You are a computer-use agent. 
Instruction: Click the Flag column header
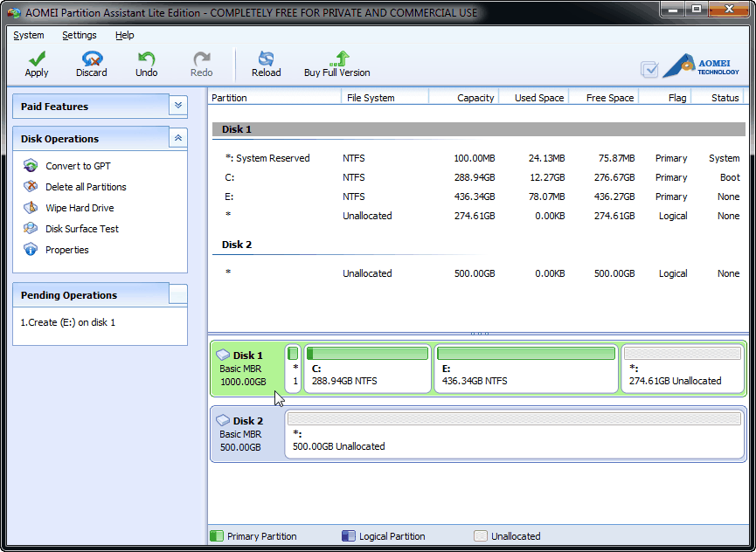[x=665, y=97]
